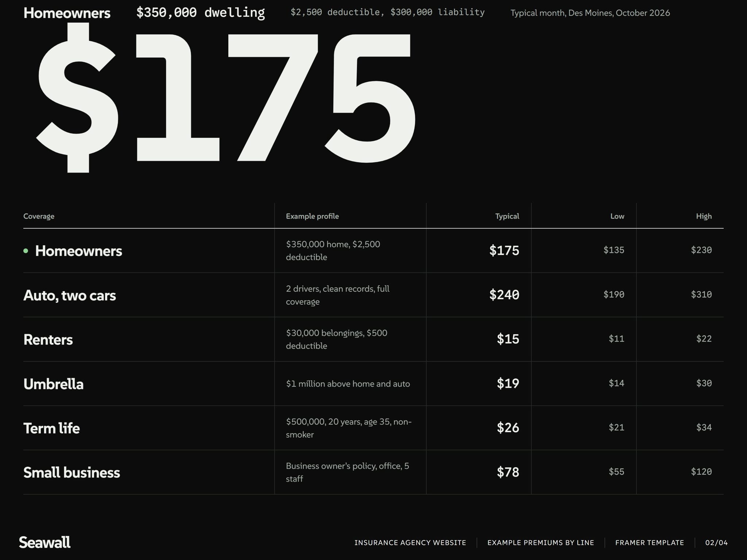747x560 pixels.
Task: Click the $26 typical price for Term life
Action: (508, 428)
